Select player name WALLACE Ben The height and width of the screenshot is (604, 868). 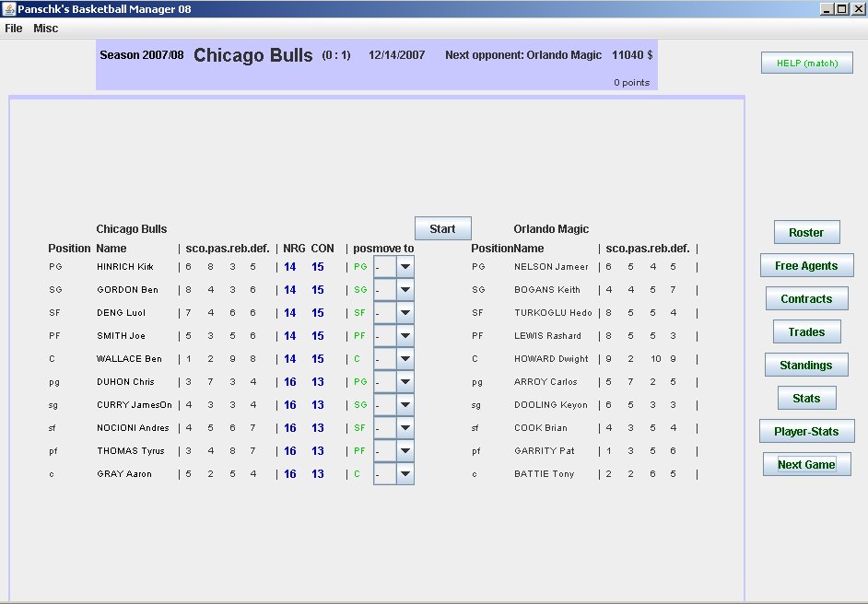[x=129, y=359]
